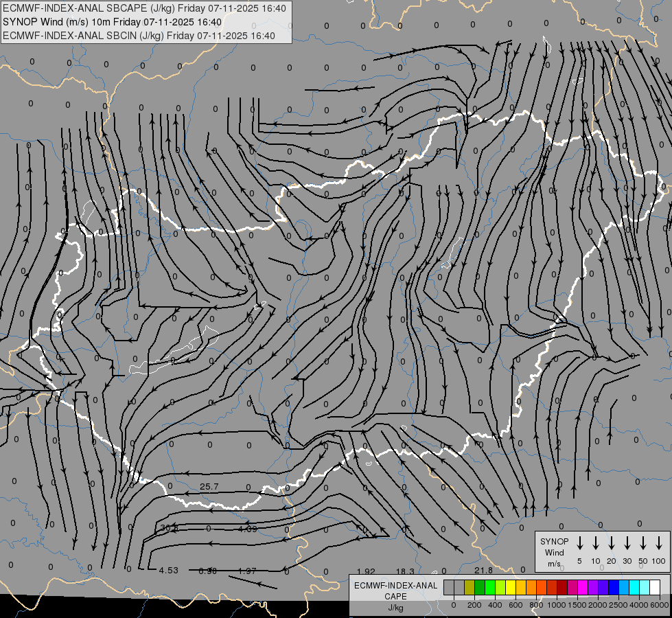Pick the dark red CAPE legend swatch

tap(562, 587)
